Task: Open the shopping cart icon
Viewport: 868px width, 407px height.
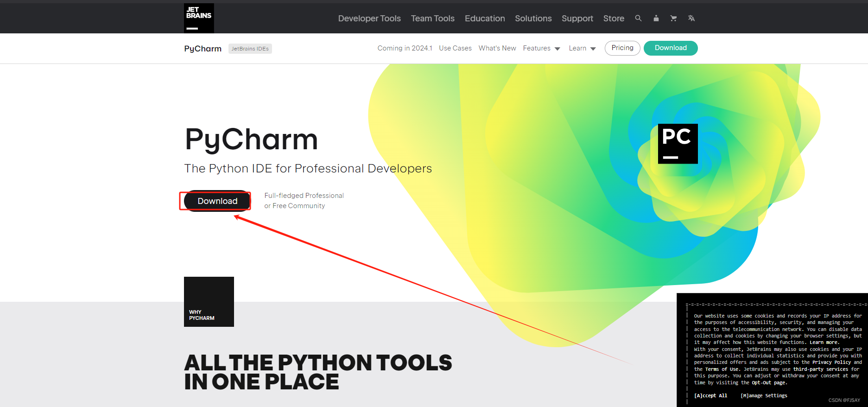Action: click(x=673, y=18)
